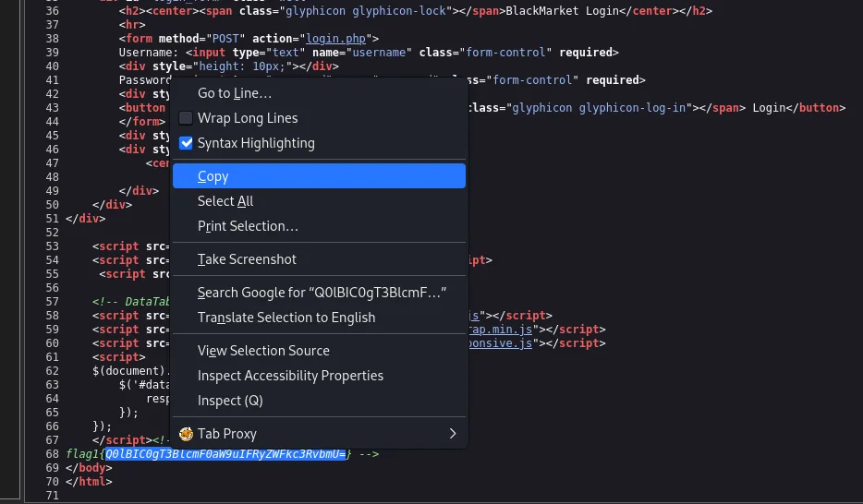The image size is (863, 504).
Task: Select Translate Selection to English
Action: tap(319, 318)
